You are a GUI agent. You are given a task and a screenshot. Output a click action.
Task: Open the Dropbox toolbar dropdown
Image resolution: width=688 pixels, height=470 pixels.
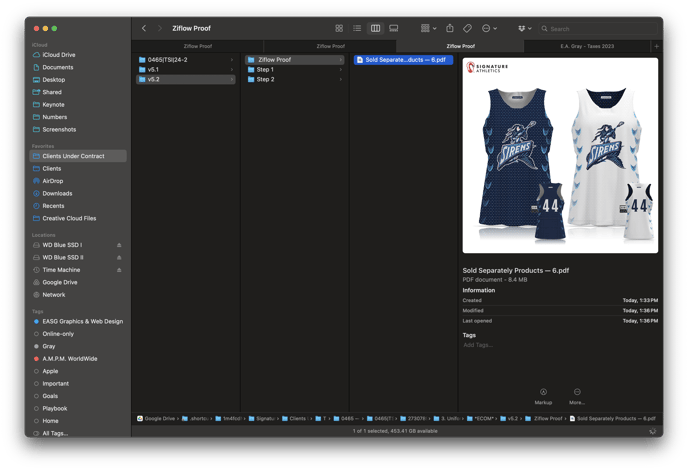(x=524, y=29)
